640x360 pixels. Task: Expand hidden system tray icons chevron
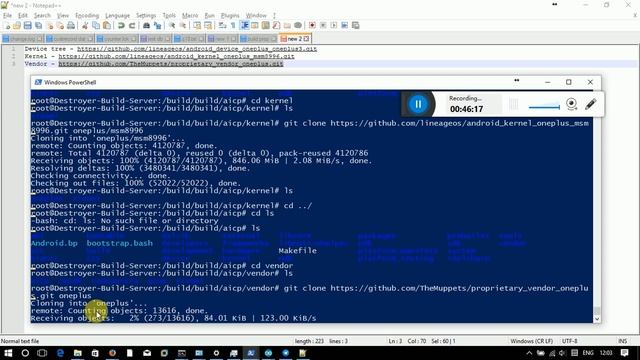[529, 353]
